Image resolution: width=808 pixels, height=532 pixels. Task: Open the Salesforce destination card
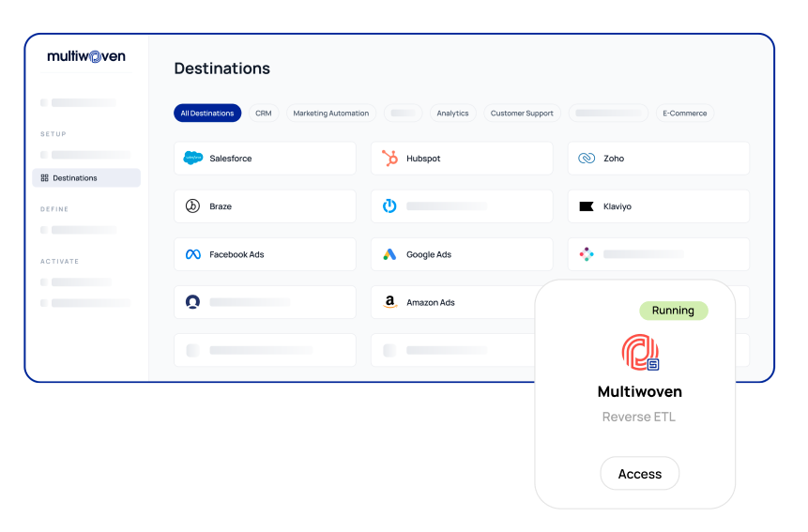click(265, 159)
